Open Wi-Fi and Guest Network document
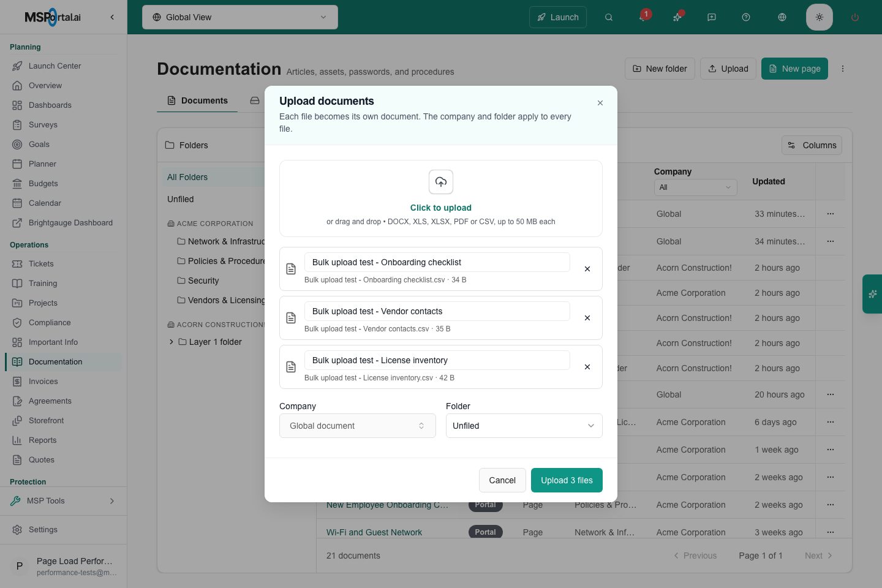The height and width of the screenshot is (588, 882). [374, 532]
